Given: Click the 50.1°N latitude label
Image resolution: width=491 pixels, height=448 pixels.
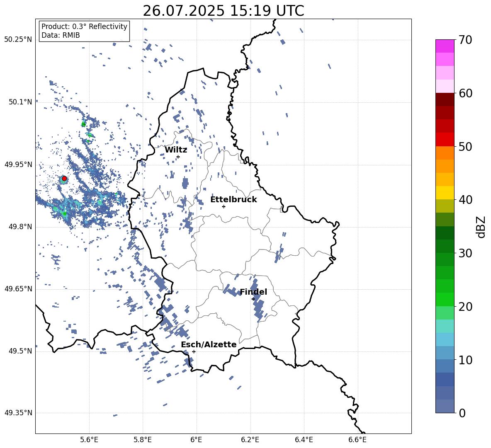Looking at the screenshot, I should [20, 102].
